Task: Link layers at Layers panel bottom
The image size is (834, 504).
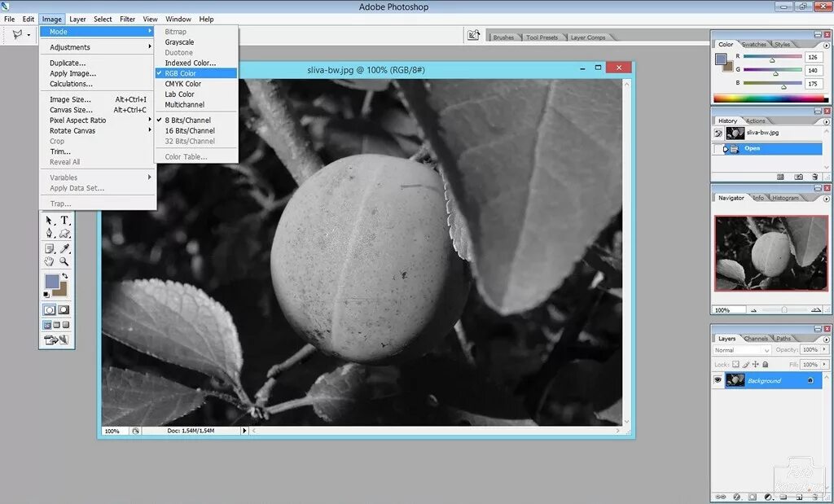Action: click(x=721, y=497)
